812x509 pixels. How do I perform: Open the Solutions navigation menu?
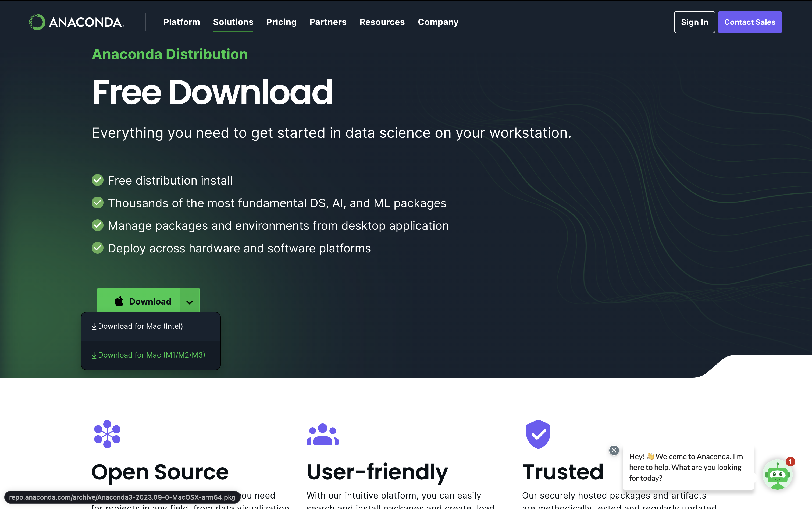[233, 22]
